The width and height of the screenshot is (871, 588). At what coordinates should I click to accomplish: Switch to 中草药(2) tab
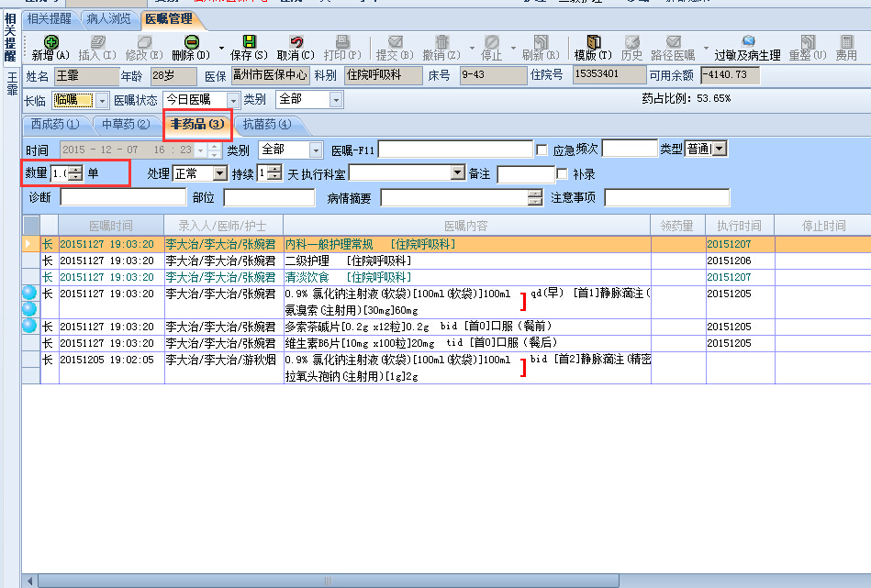coord(126,125)
